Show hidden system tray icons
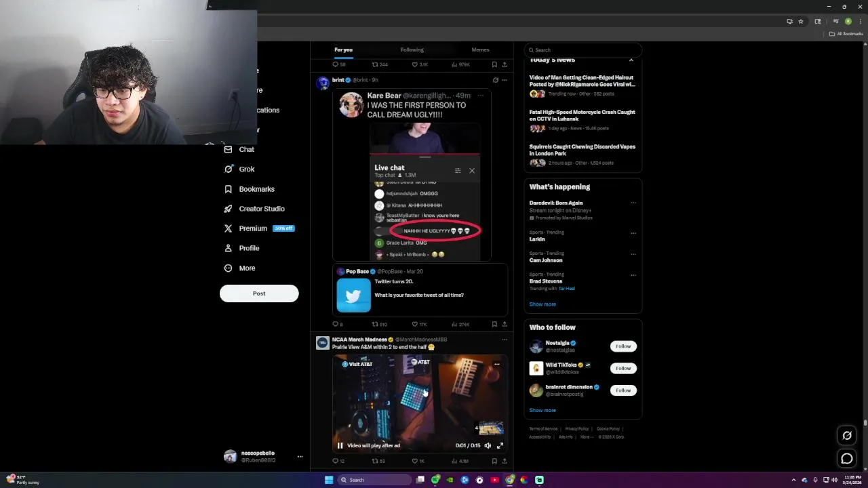 (x=793, y=480)
